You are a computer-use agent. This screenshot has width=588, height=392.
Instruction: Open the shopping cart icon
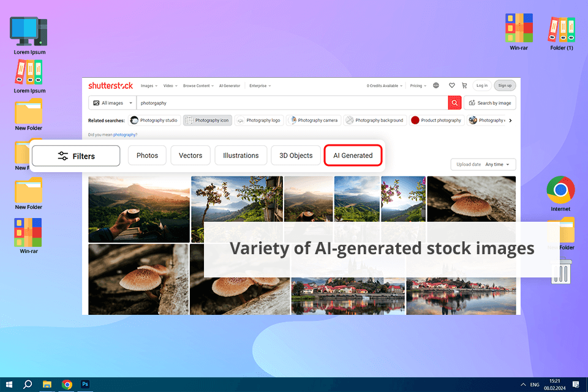pos(464,86)
